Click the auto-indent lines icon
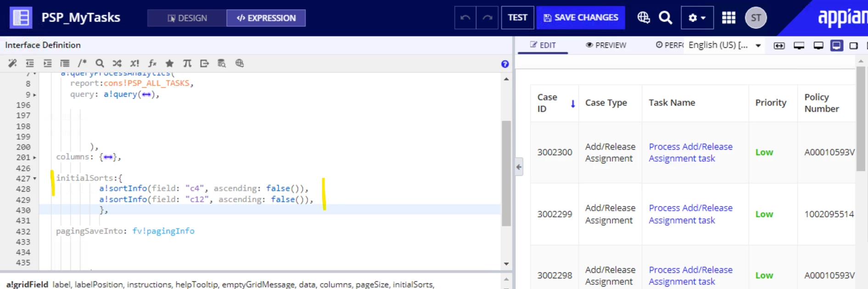 point(65,63)
